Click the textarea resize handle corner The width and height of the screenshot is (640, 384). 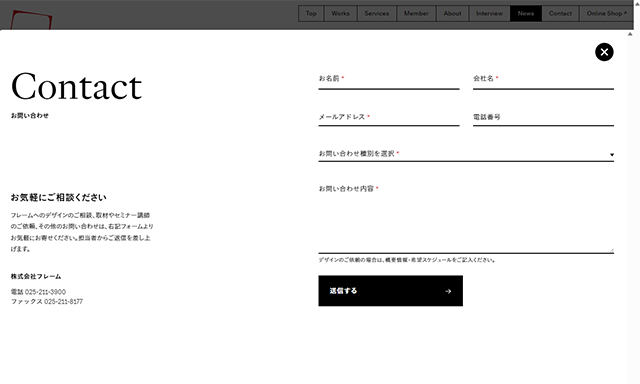tap(611, 251)
